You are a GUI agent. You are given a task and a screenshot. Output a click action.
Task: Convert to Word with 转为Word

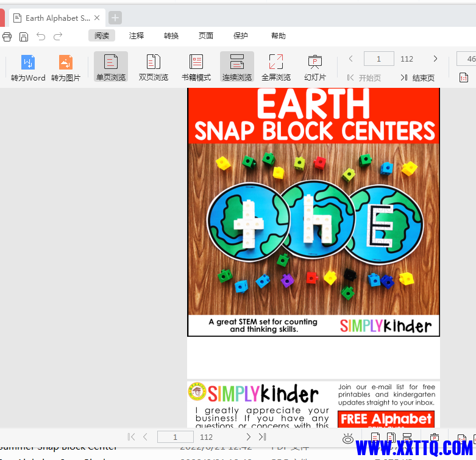pos(28,68)
